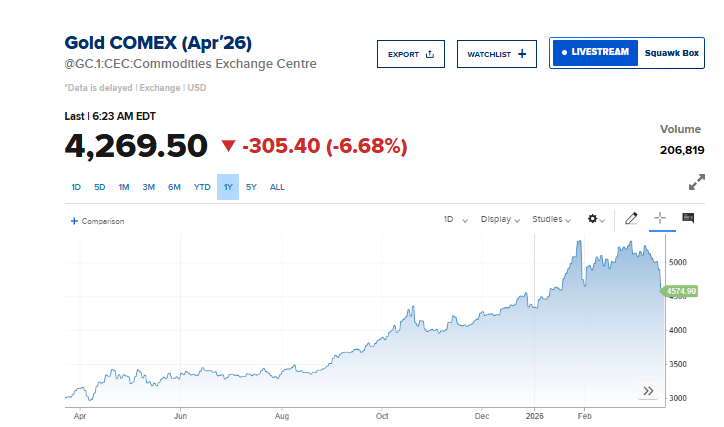The image size is (724, 427).
Task: Expand chart to full screen
Action: click(x=697, y=183)
